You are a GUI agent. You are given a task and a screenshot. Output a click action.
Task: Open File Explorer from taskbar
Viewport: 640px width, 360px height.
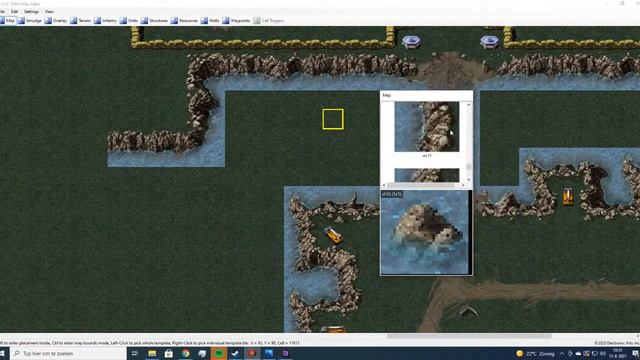click(x=152, y=353)
